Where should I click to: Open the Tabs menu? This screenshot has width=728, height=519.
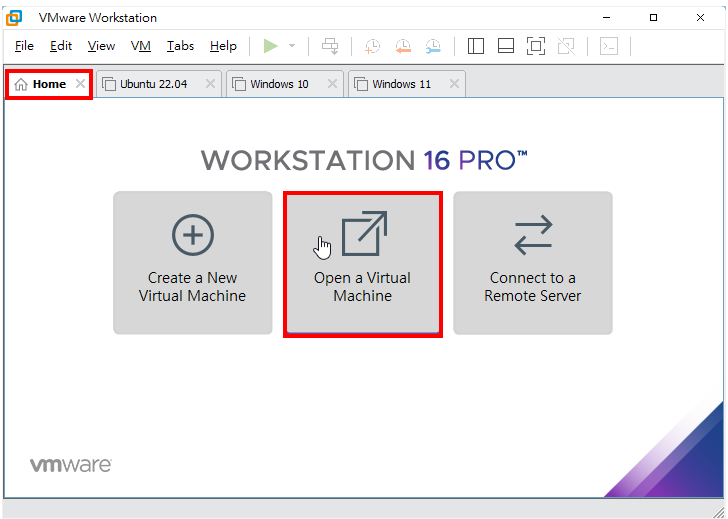(181, 46)
